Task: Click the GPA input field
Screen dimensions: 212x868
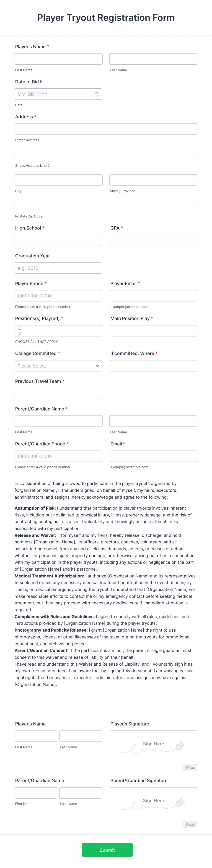Action: [x=153, y=240]
